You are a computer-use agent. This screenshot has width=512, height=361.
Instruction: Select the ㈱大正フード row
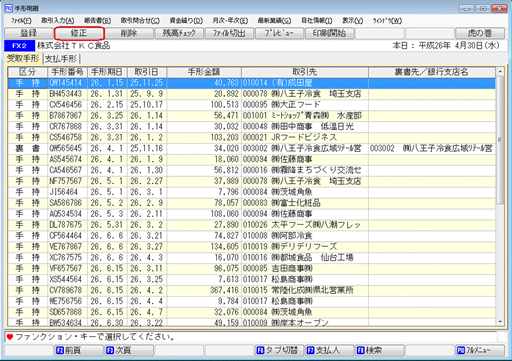[x=252, y=105]
